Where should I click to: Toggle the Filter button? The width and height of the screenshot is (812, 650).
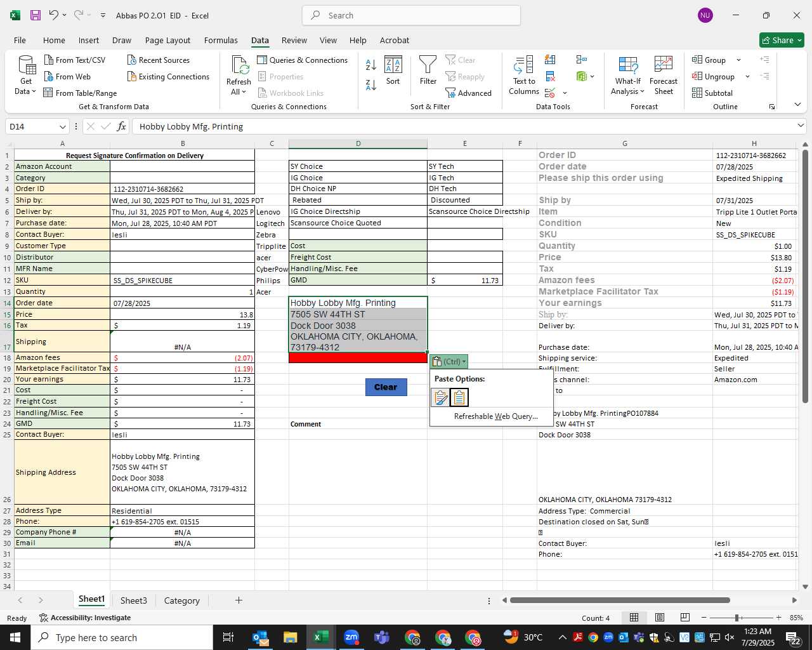[x=428, y=70]
